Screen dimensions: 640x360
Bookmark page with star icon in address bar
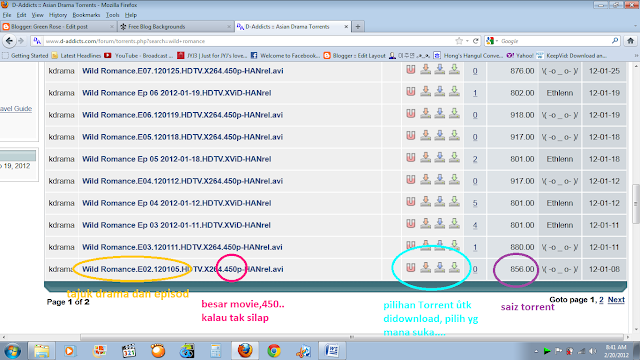tap(459, 41)
